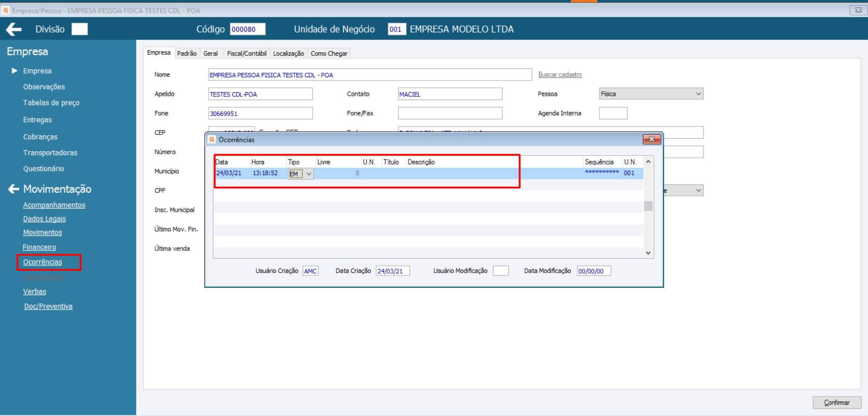868x416 pixels.
Task: Click the back arrow beside Divisão
Action: pos(14,30)
